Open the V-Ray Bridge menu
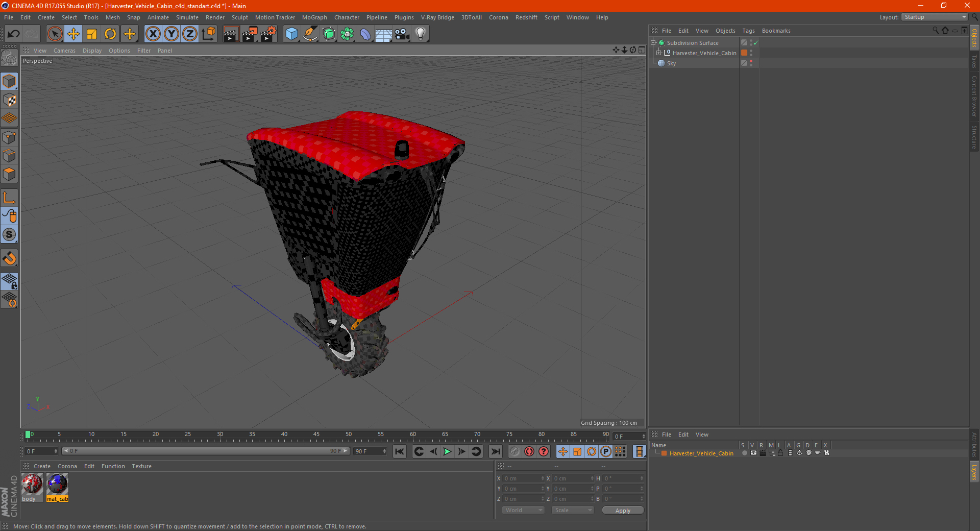 (x=437, y=17)
